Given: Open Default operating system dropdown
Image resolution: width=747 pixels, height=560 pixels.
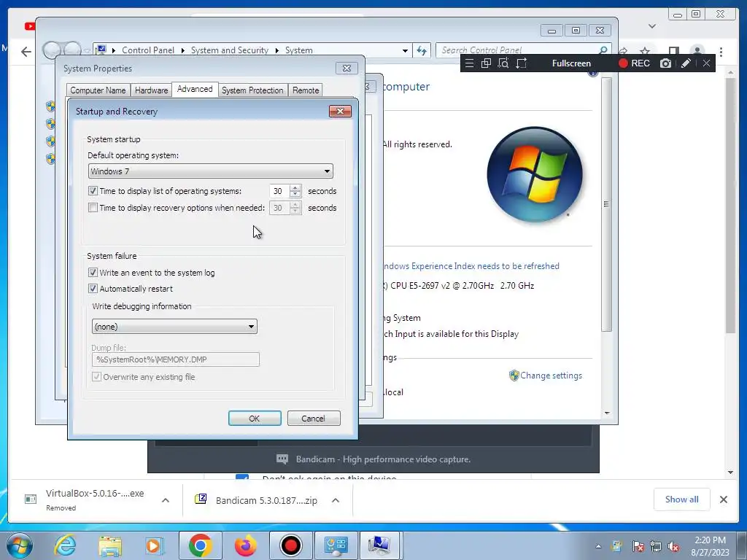Looking at the screenshot, I should [x=211, y=171].
